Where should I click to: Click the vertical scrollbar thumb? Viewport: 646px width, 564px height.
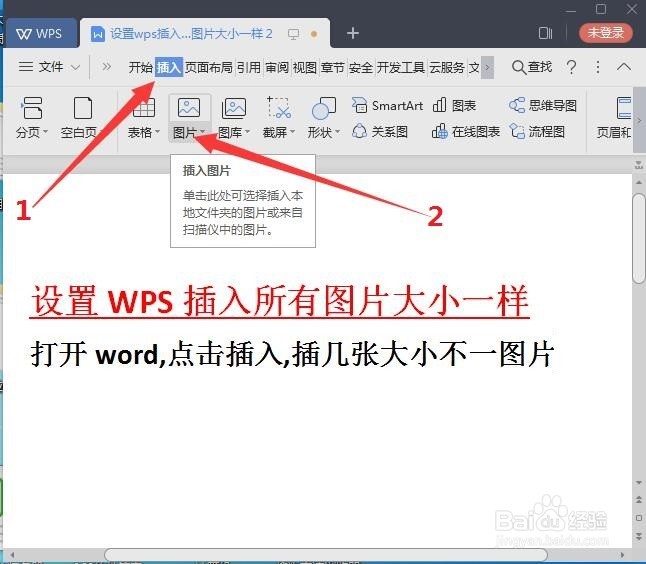tap(639, 238)
